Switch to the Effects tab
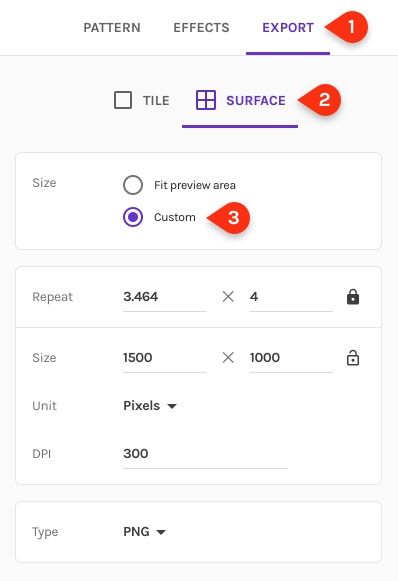Image resolution: width=398 pixels, height=581 pixels. pyautogui.click(x=201, y=28)
